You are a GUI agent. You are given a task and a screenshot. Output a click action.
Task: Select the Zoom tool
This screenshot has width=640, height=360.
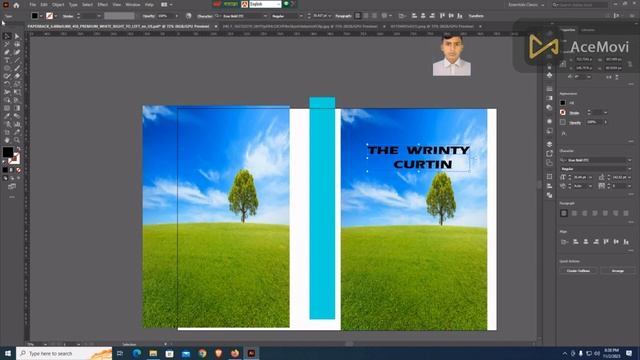(x=17, y=140)
